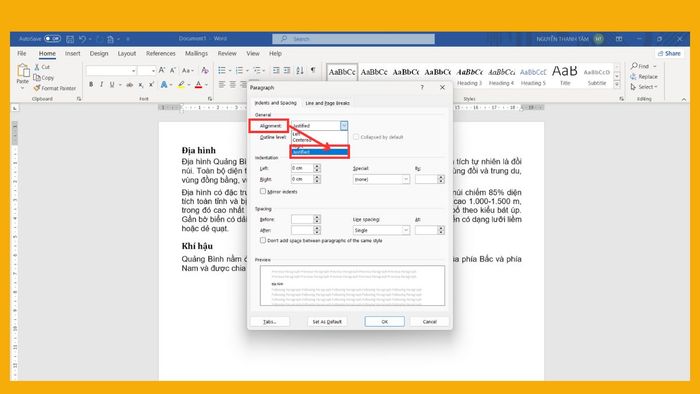Open the font size dropdown in ribbon
Screen dimensions: 700x394
153,71
